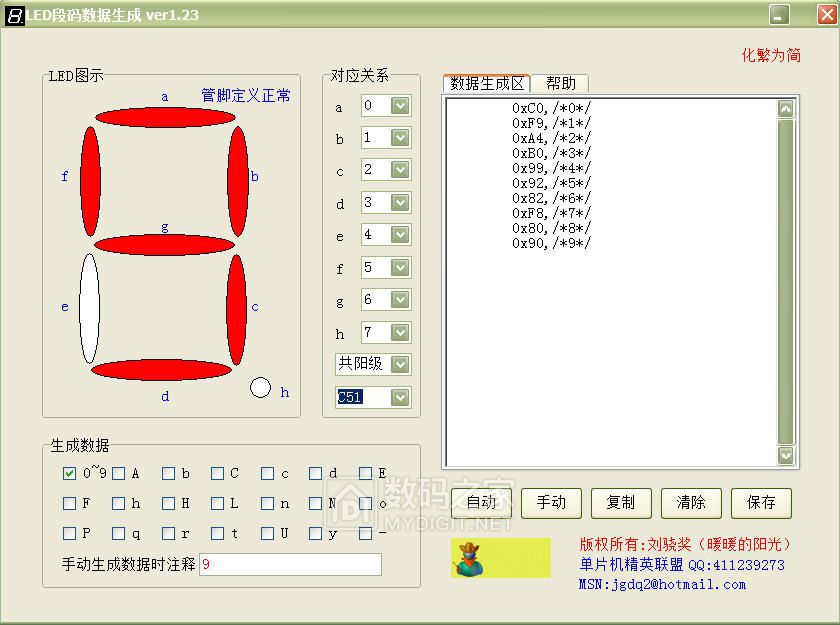840x625 pixels.
Task: Enable the P character checkbox
Action: pyautogui.click(x=69, y=534)
